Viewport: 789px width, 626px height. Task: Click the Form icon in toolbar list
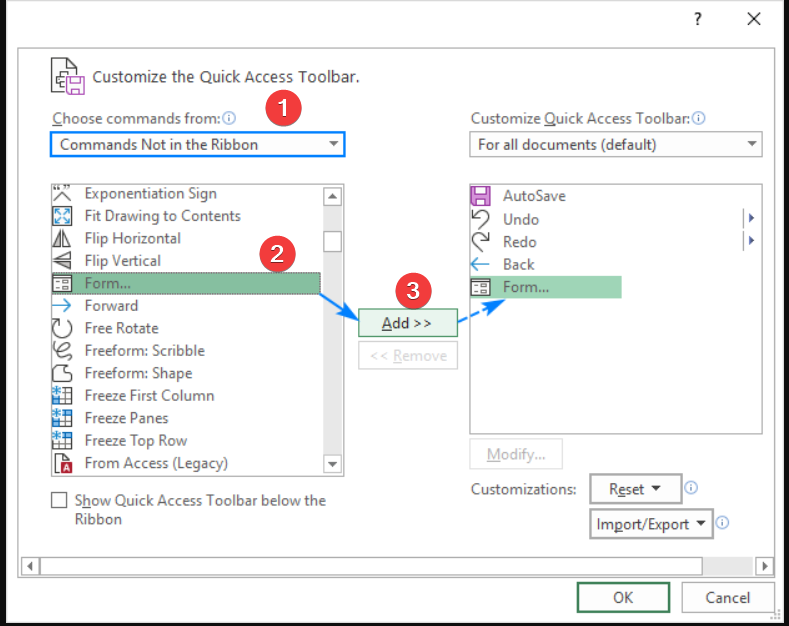click(480, 287)
